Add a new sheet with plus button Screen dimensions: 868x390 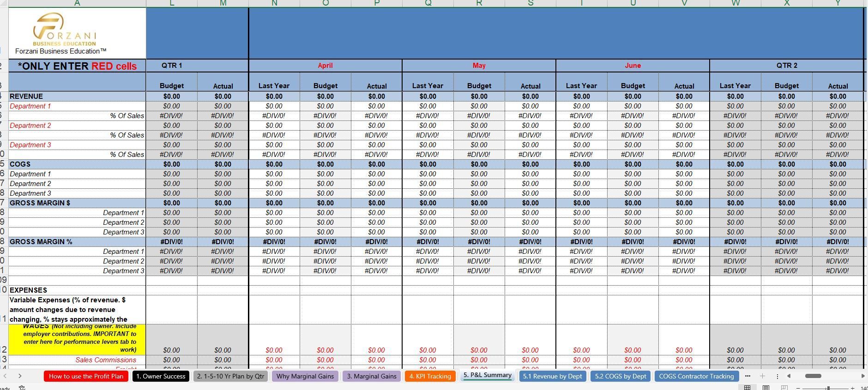[x=762, y=376]
